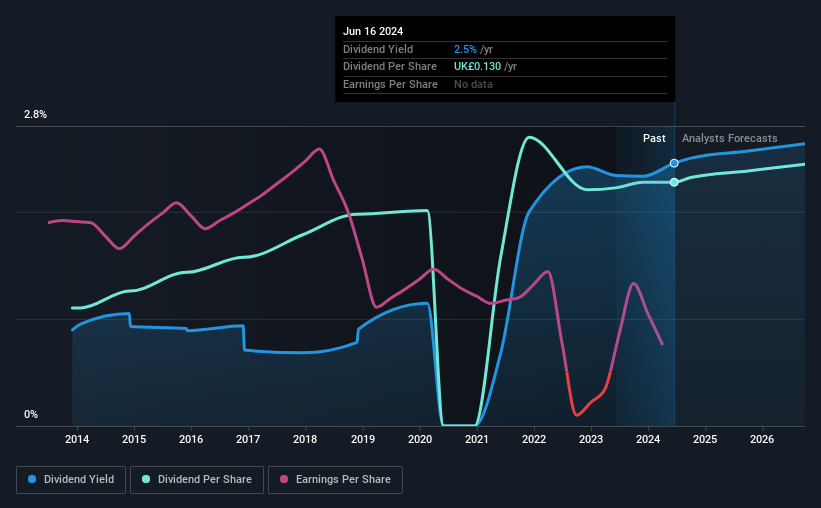This screenshot has height=508, width=821.
Task: Click the 2017 x-axis label
Action: point(248,439)
